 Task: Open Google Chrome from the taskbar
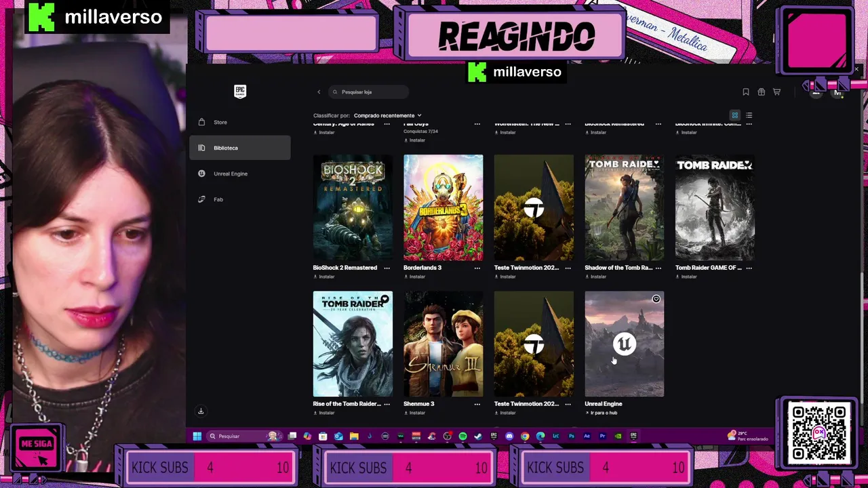[x=525, y=436]
